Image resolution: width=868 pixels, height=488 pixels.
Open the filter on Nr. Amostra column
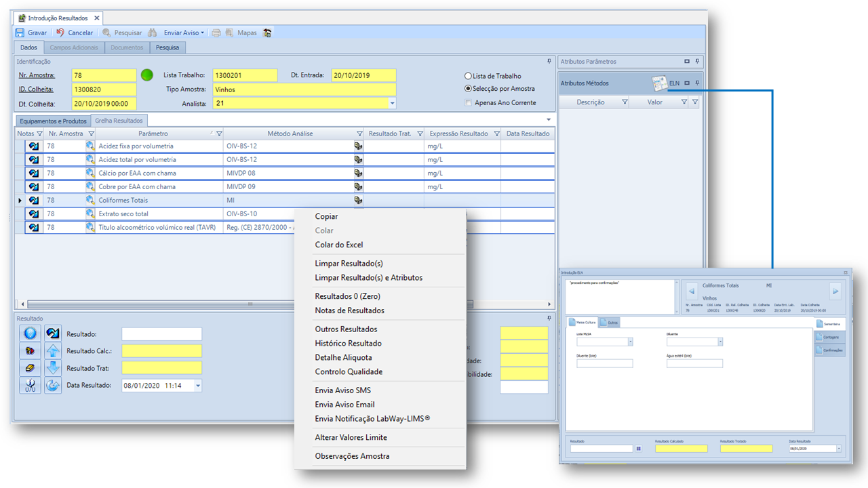[91, 134]
